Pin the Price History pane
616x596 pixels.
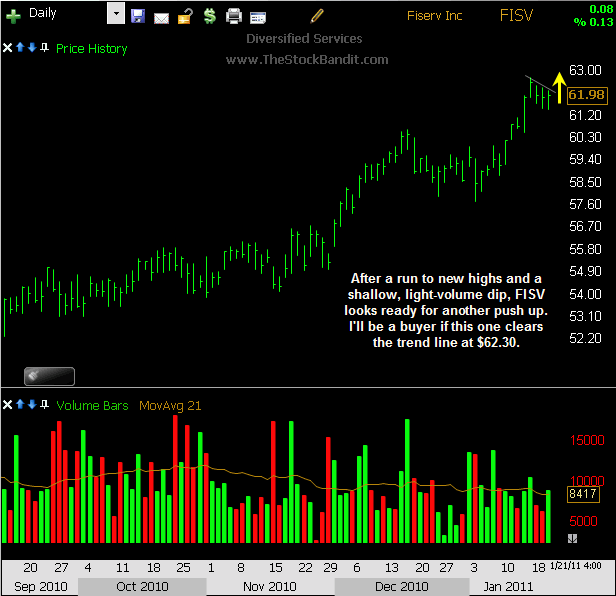pyautogui.click(x=44, y=48)
